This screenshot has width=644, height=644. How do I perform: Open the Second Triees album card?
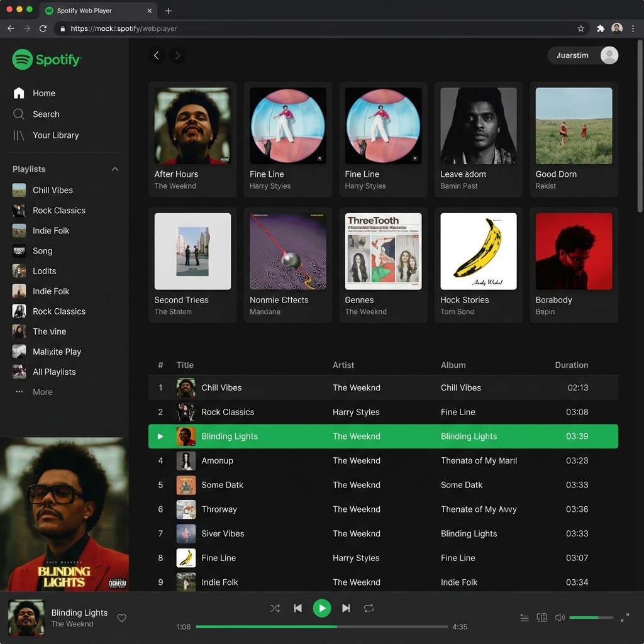192,265
